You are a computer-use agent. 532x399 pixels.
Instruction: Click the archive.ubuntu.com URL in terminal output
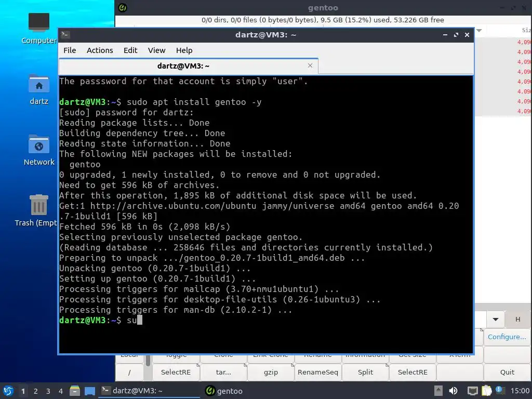173,206
